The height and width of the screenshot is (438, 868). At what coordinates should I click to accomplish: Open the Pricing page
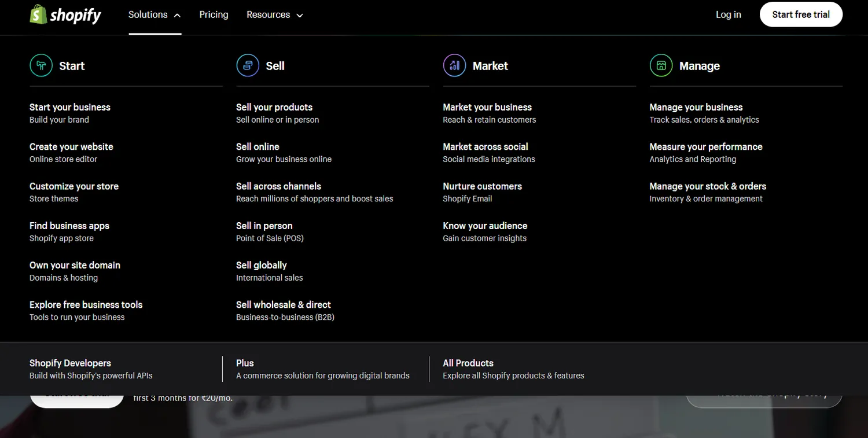coord(214,15)
